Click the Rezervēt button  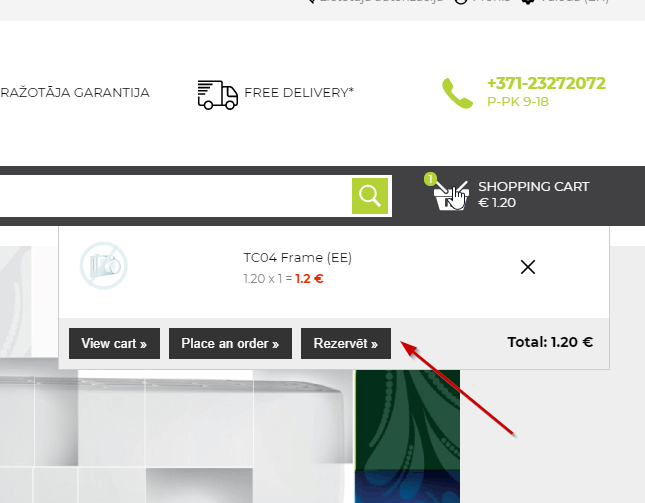346,343
